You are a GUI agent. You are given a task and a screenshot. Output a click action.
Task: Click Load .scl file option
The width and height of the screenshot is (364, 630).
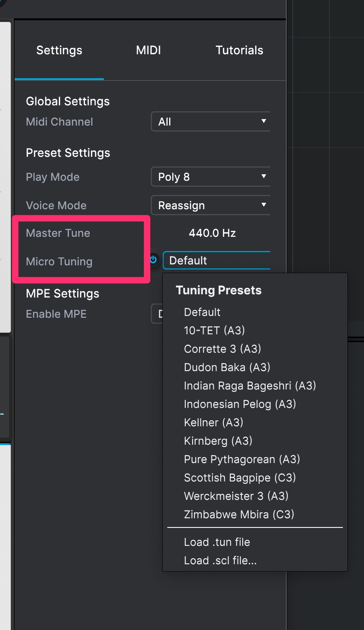point(220,561)
